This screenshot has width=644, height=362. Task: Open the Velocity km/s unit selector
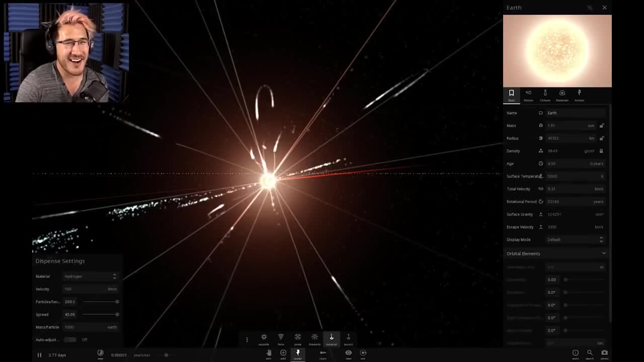[x=112, y=289]
